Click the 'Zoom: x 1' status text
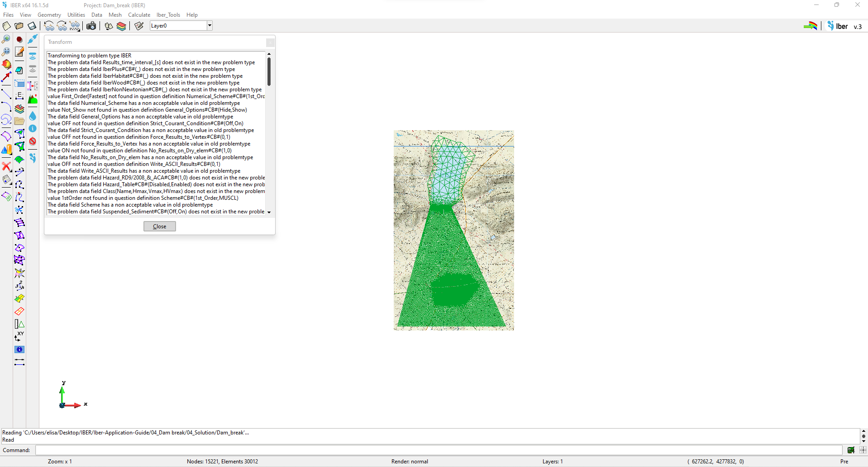 coord(60,462)
